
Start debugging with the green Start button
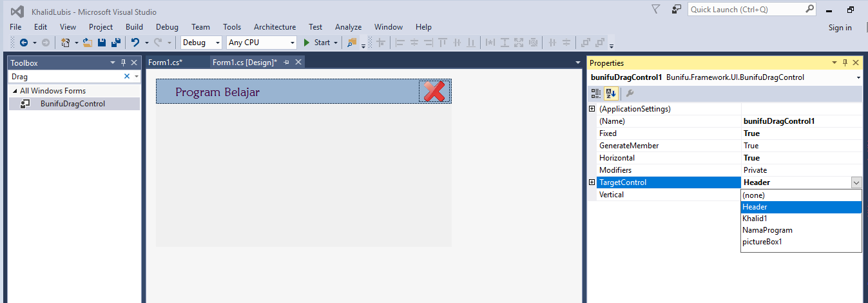point(316,43)
